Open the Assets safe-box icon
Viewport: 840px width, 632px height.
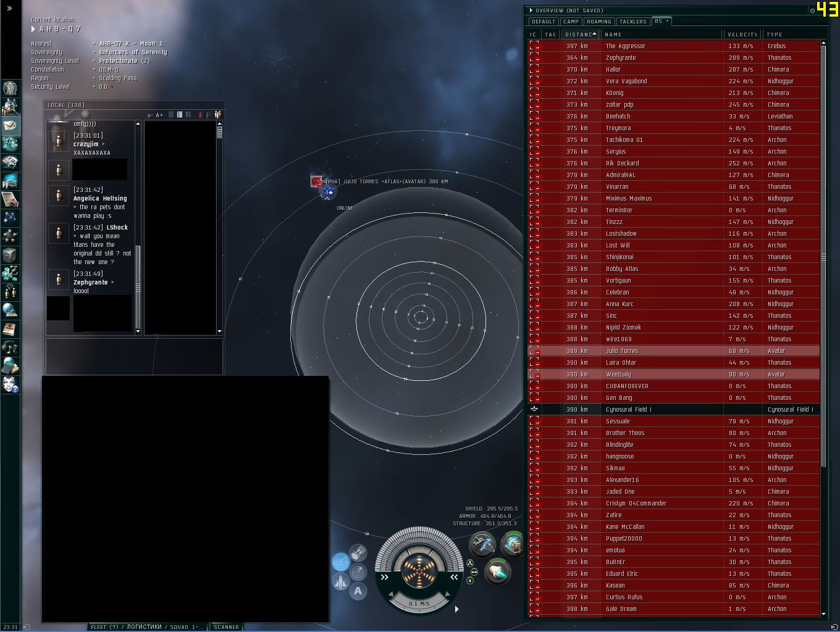tap(10, 255)
